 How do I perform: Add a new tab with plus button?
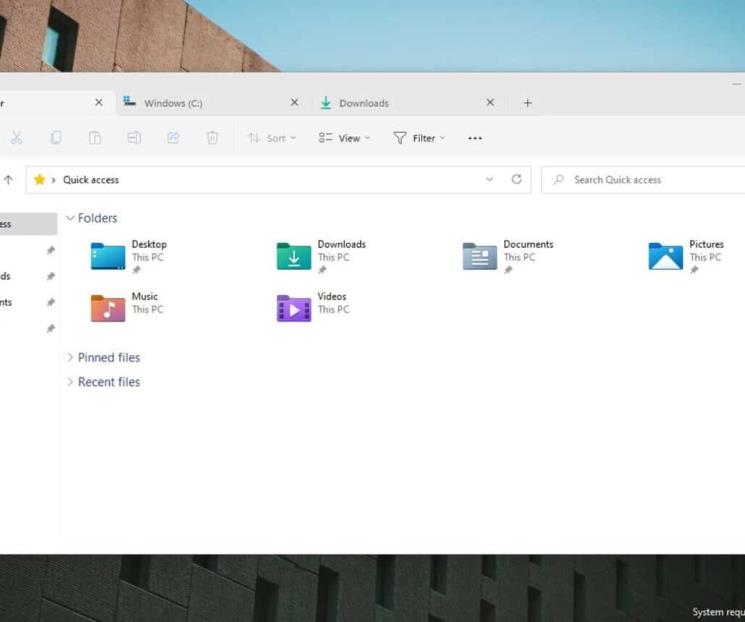click(x=527, y=103)
